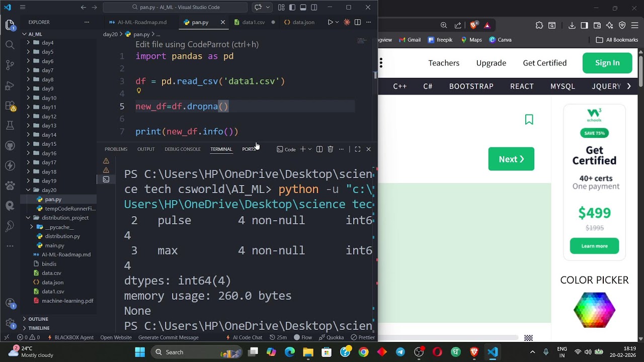
Task: Split the terminal pane
Action: pos(319,149)
